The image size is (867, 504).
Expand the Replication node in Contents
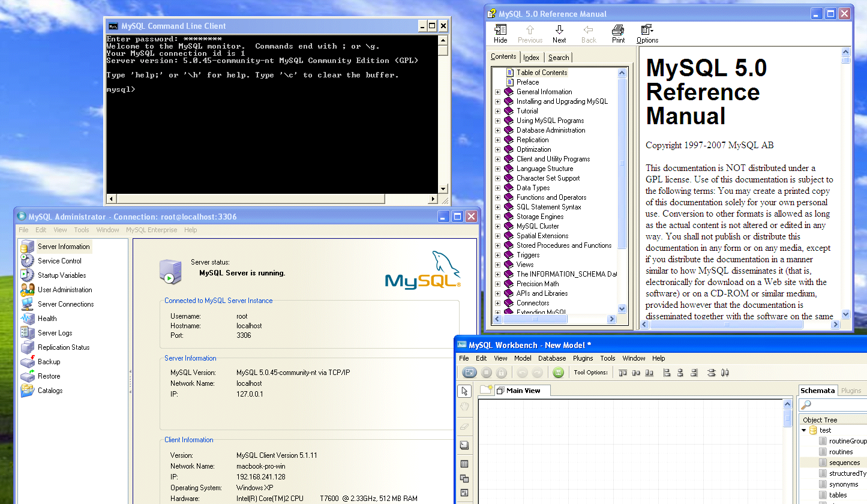coord(497,140)
